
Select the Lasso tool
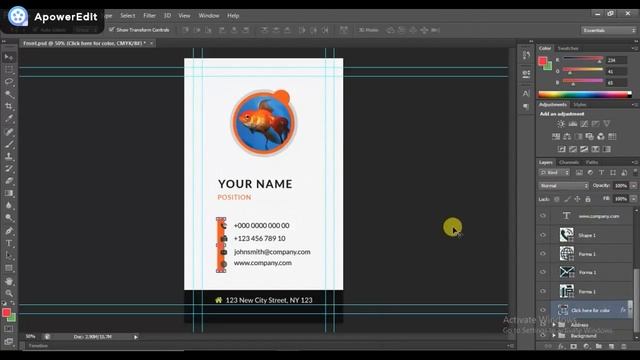coord(9,82)
